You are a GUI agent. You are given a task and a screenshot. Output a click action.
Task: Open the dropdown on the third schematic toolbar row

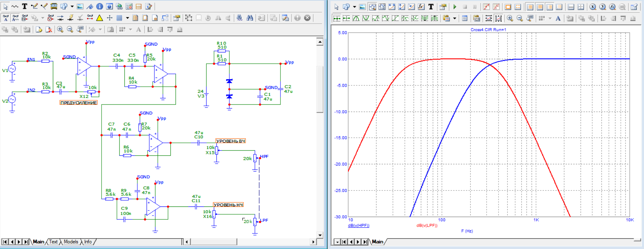click(x=100, y=30)
